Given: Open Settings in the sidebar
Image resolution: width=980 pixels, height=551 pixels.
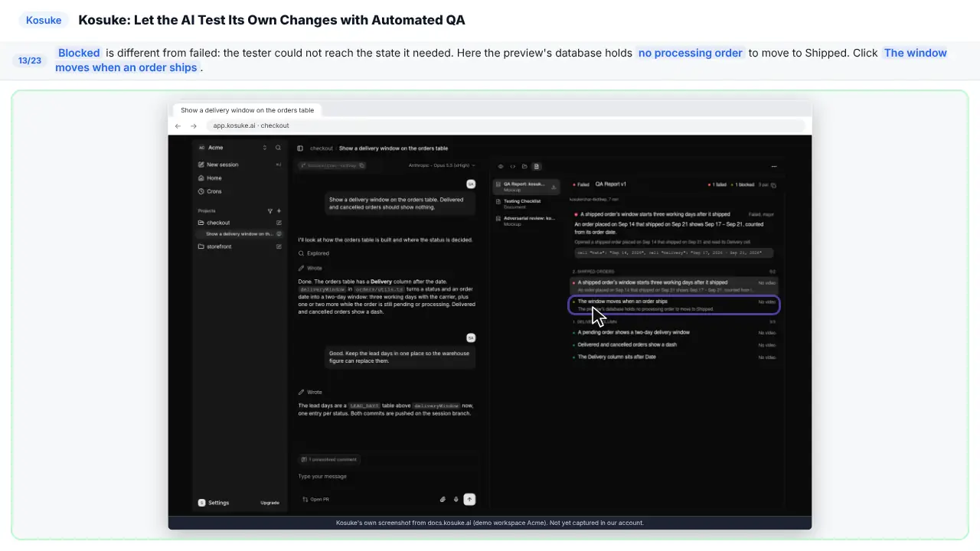Looking at the screenshot, I should coord(214,503).
